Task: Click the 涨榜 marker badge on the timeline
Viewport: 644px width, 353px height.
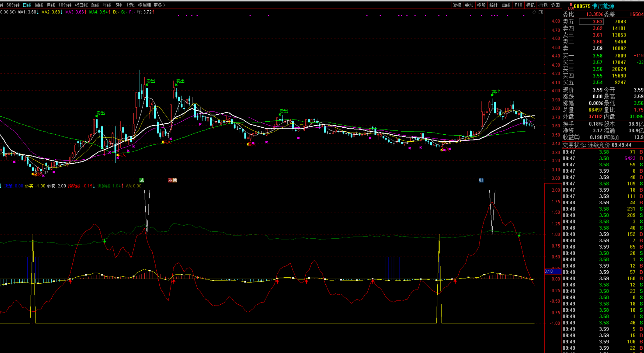Action: tap(172, 180)
